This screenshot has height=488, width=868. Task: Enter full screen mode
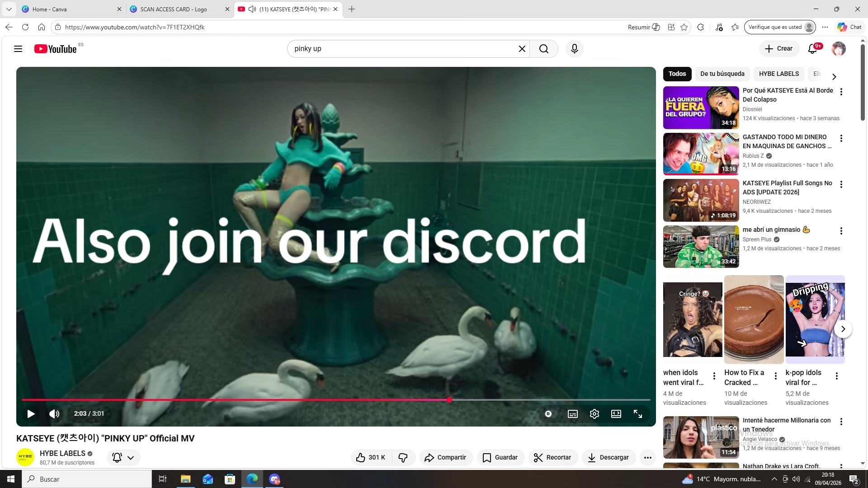tap(638, 413)
